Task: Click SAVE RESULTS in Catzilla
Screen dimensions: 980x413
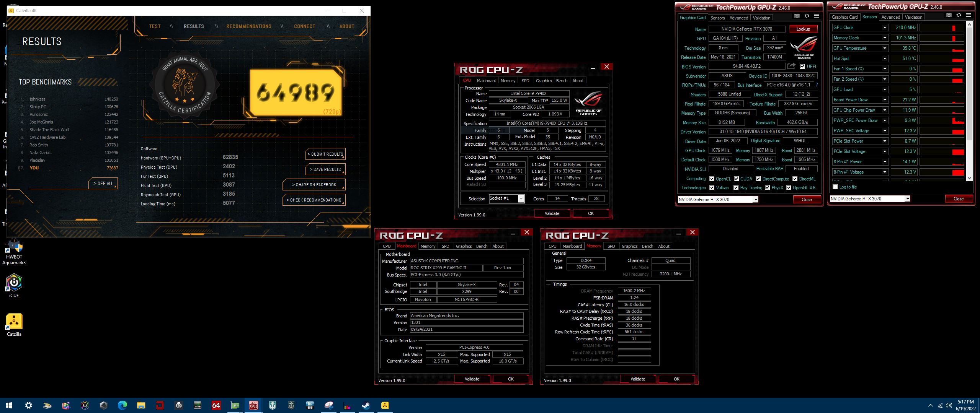Action: (x=325, y=169)
